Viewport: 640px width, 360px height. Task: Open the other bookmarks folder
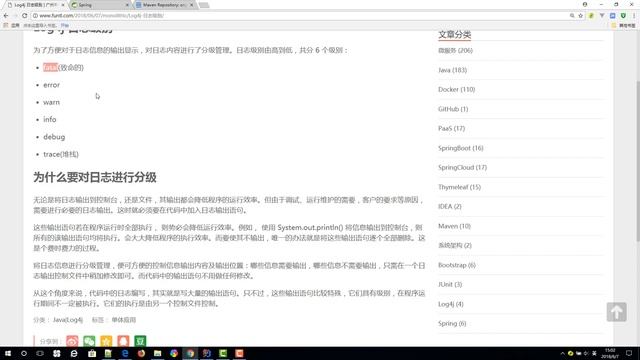click(623, 25)
